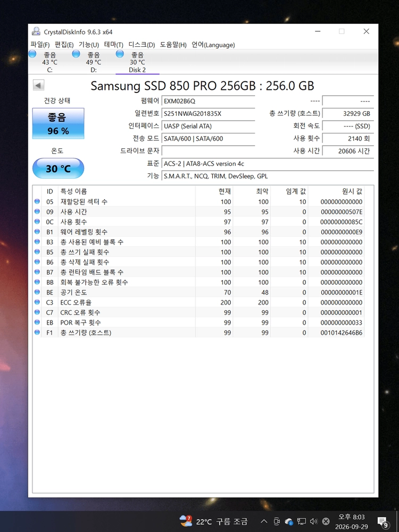Open the 편집(E) menu
The height and width of the screenshot is (532, 399).
(64, 45)
